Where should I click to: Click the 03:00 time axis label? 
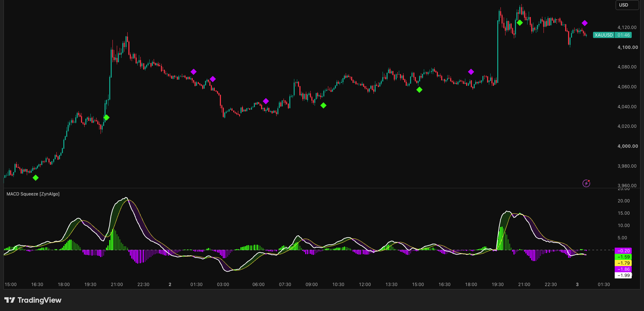click(223, 285)
